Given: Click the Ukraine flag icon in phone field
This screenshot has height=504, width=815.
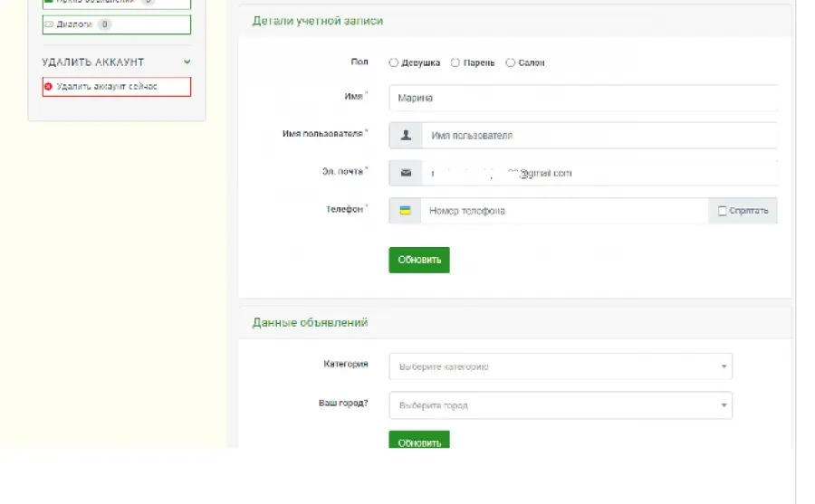Looking at the screenshot, I should click(x=406, y=211).
